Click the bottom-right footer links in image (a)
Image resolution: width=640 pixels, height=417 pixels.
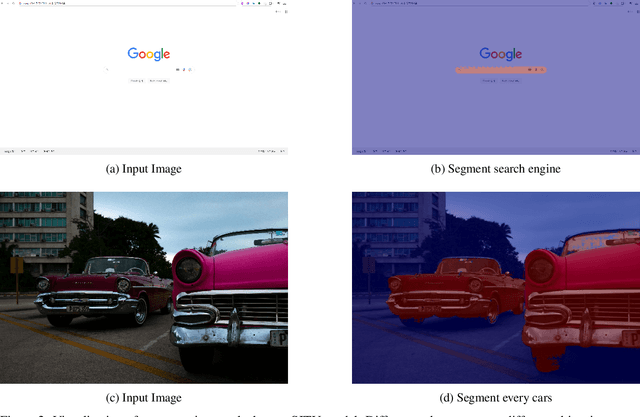pos(270,151)
